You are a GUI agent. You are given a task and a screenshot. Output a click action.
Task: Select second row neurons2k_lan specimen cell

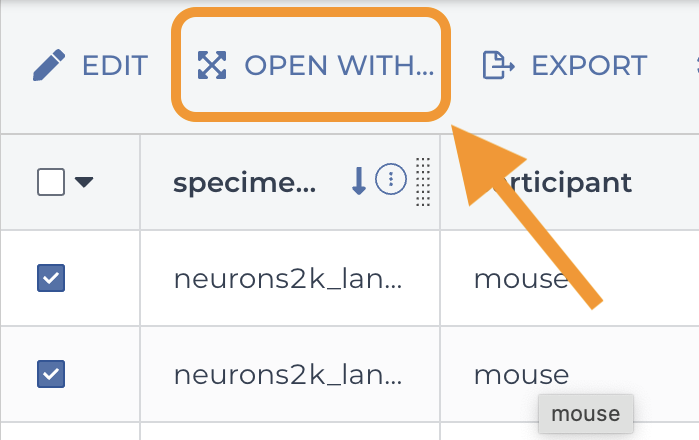(290, 374)
